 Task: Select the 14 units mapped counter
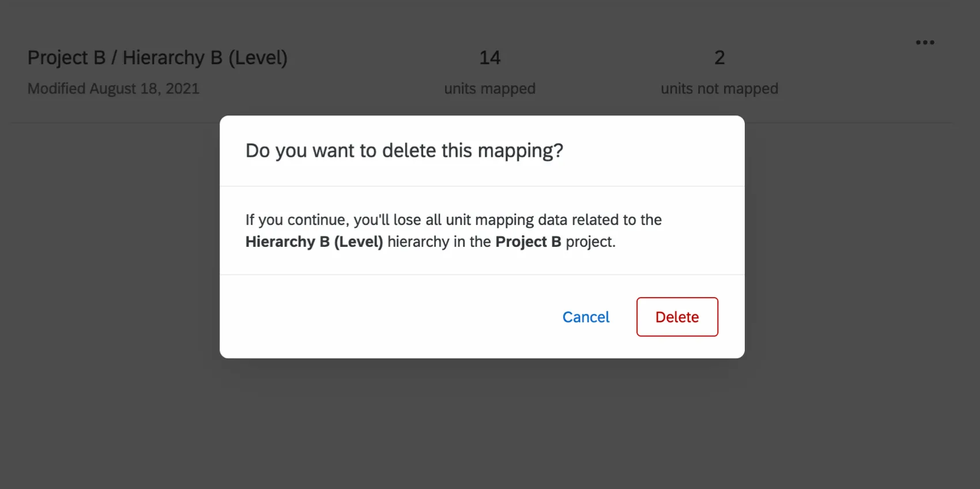[x=490, y=58]
